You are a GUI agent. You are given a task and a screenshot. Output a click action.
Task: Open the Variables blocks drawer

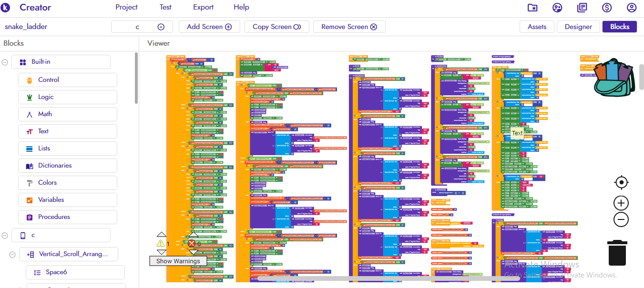tap(68, 199)
